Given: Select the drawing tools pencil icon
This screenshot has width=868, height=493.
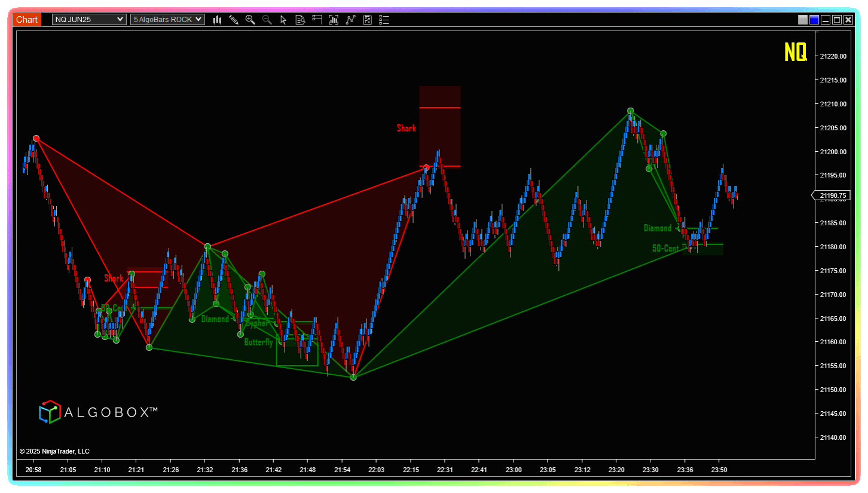Looking at the screenshot, I should point(234,20).
